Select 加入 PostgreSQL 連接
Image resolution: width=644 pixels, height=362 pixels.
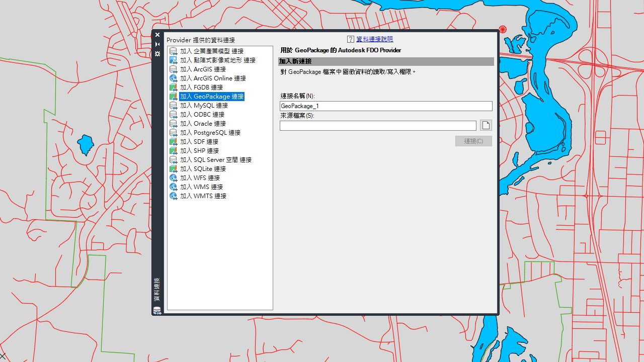(210, 133)
